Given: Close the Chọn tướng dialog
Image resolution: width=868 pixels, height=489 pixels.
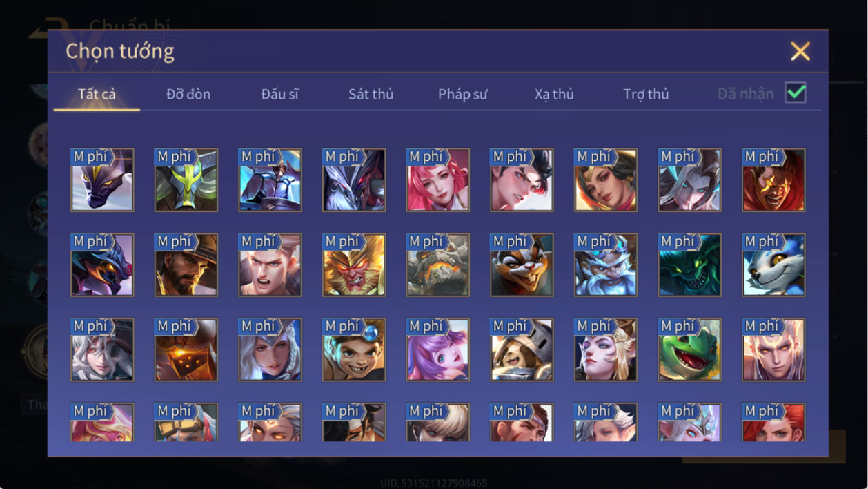Looking at the screenshot, I should (x=800, y=51).
